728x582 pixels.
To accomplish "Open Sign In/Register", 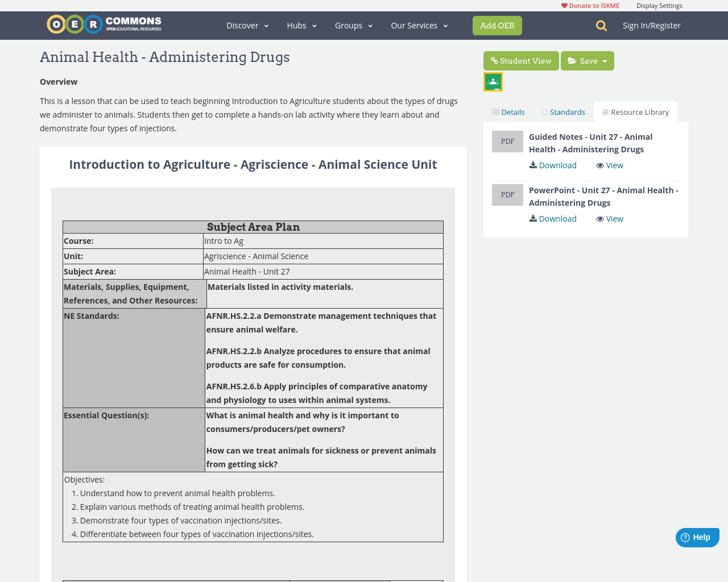I will tap(652, 24).
